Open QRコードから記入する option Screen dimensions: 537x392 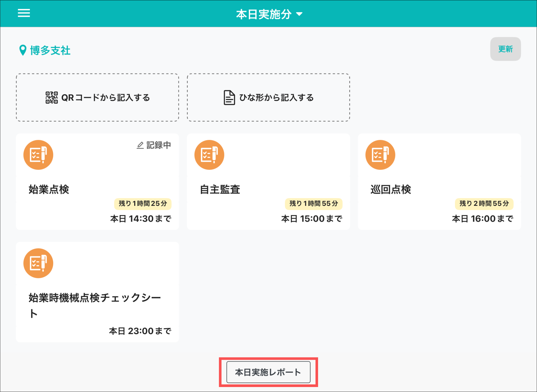(105, 98)
